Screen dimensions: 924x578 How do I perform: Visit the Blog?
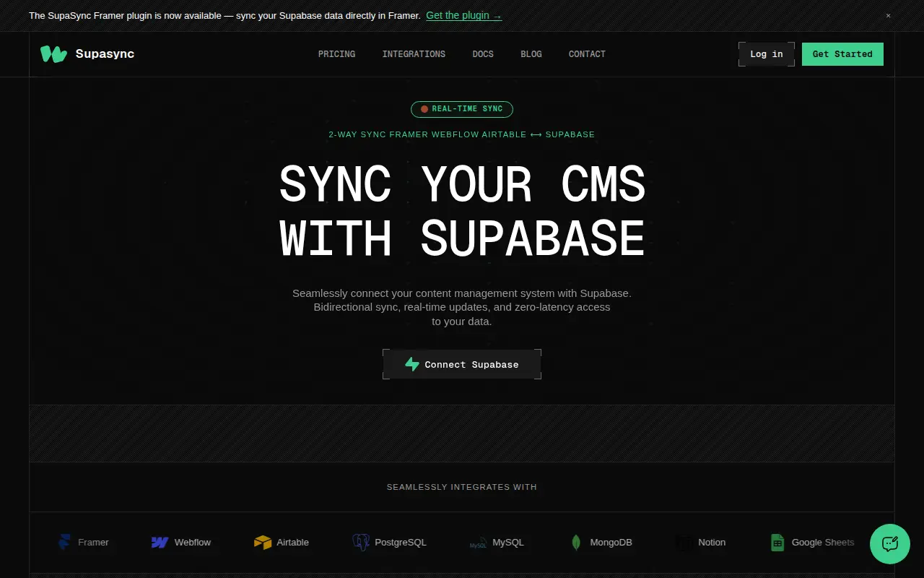pyautogui.click(x=531, y=54)
